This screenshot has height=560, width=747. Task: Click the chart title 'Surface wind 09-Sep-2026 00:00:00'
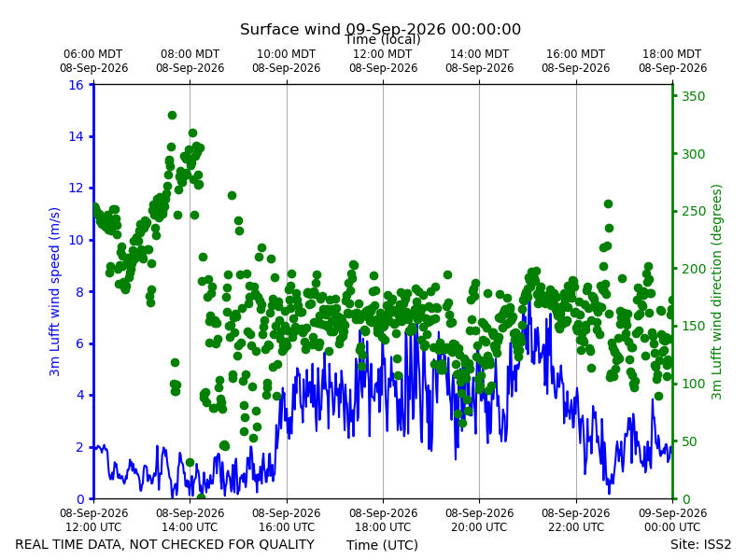coord(380,29)
